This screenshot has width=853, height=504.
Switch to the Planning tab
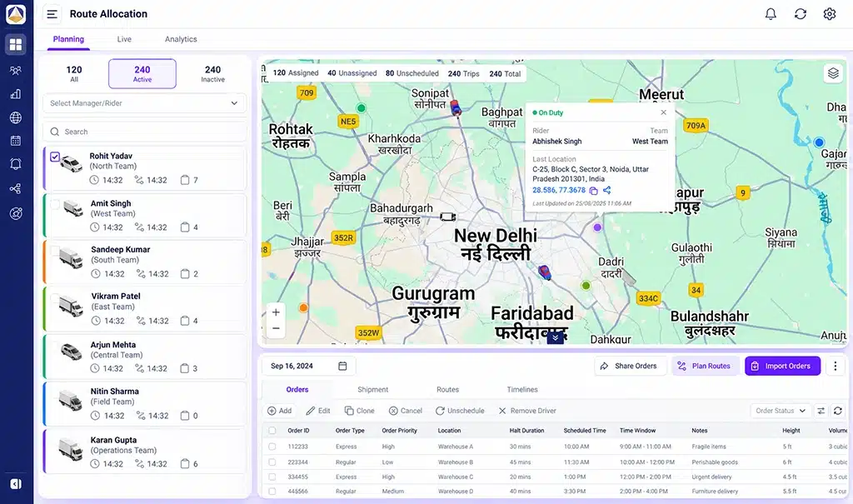pyautogui.click(x=68, y=39)
